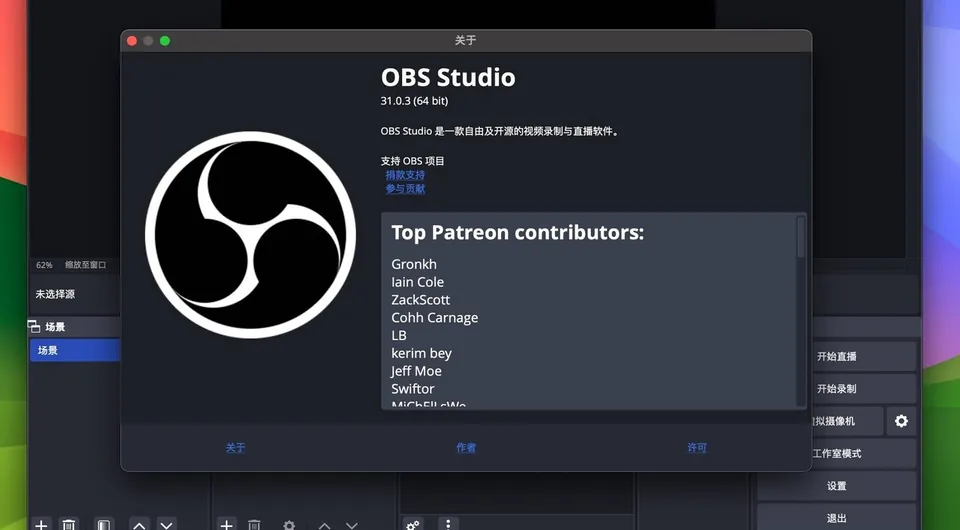Show the 许可 license section
The width and height of the screenshot is (960, 530).
pos(697,448)
